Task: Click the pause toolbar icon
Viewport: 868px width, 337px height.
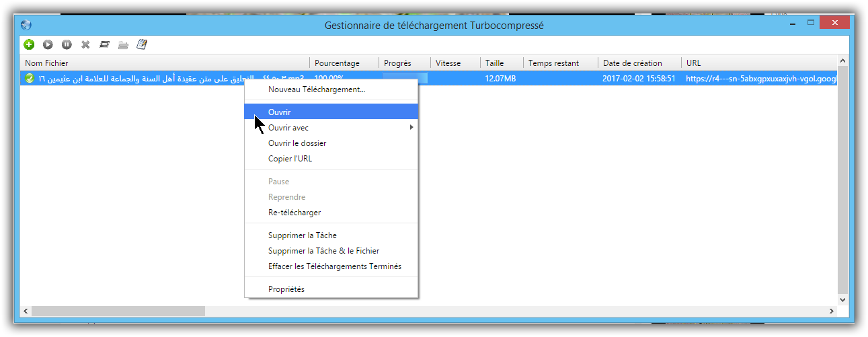Action: [x=67, y=44]
